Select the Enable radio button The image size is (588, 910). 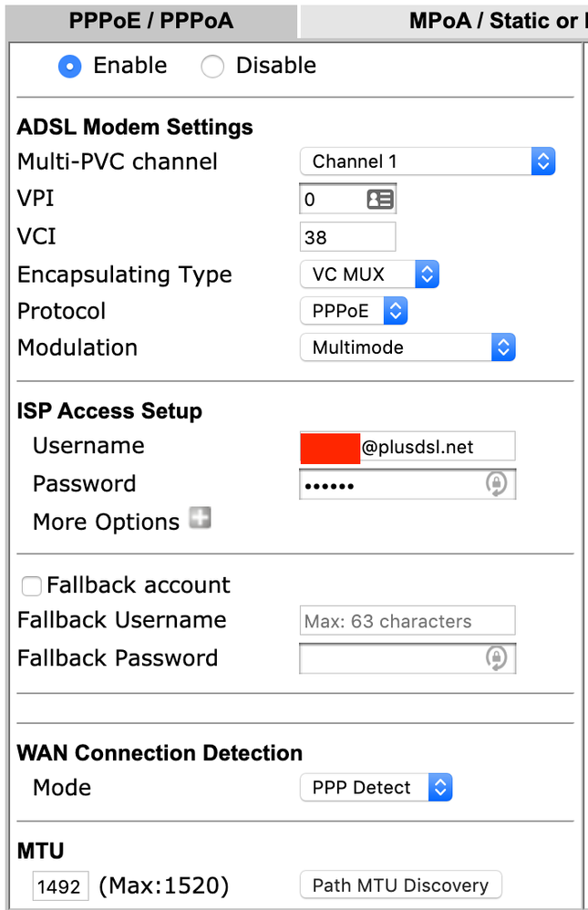pyautogui.click(x=70, y=67)
